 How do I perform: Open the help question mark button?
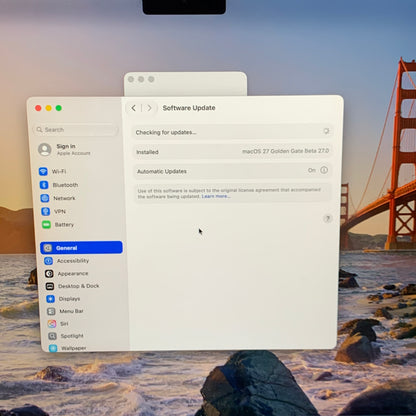click(x=328, y=219)
